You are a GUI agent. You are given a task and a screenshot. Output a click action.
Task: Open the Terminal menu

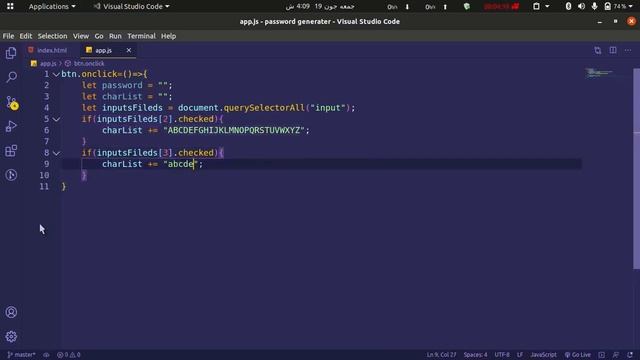click(x=141, y=36)
